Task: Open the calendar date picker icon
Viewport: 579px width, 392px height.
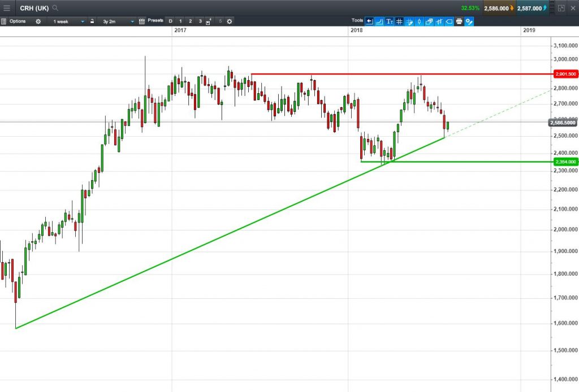Action: [142, 21]
